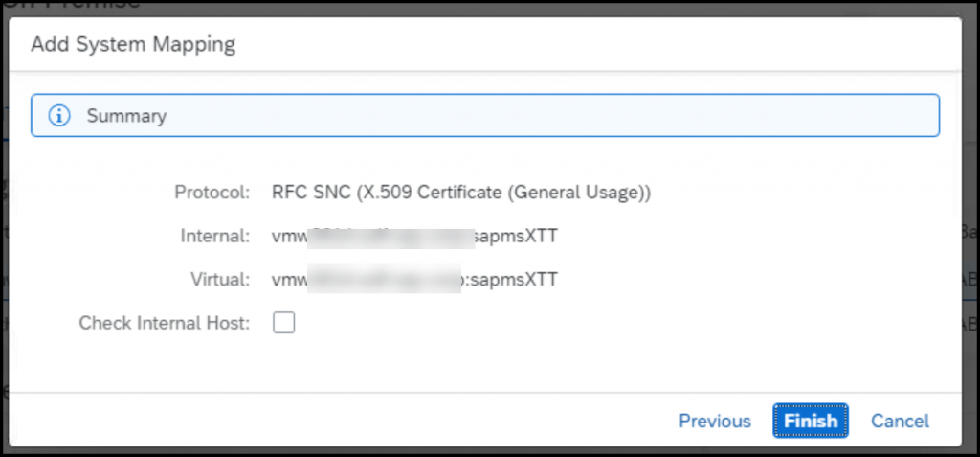Click the Summary message strip text
Screen dimensions: 980x457
click(127, 116)
